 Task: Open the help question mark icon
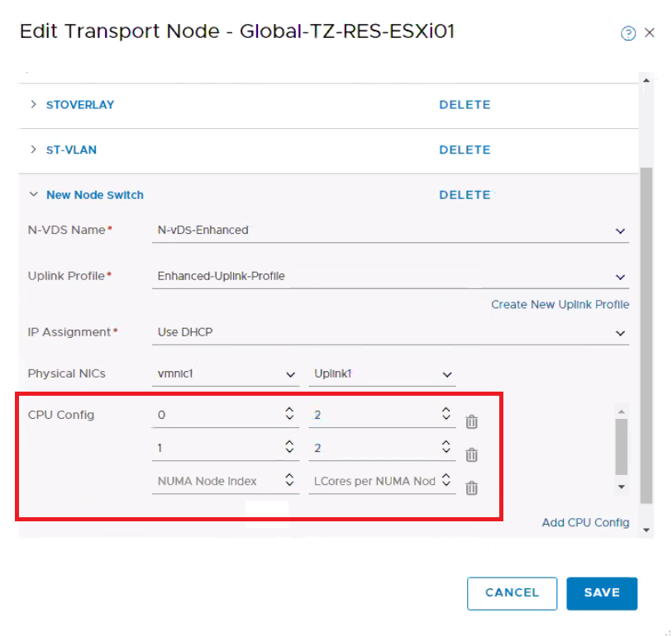628,33
